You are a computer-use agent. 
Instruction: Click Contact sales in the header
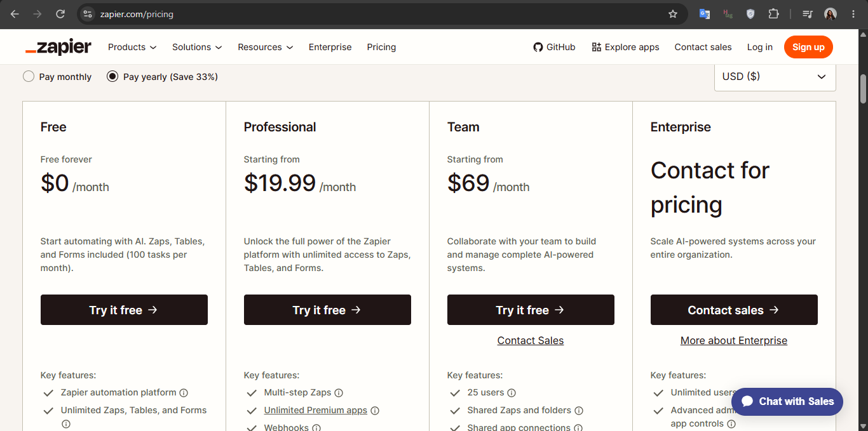703,47
